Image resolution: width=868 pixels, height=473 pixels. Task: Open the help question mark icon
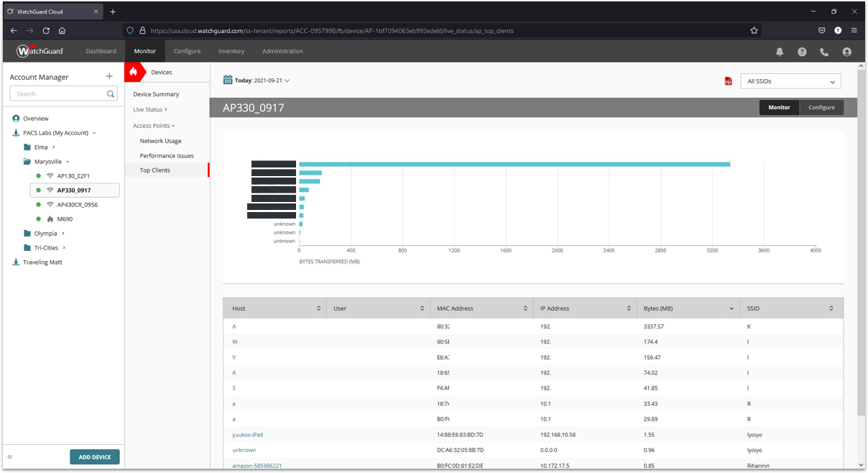[802, 52]
